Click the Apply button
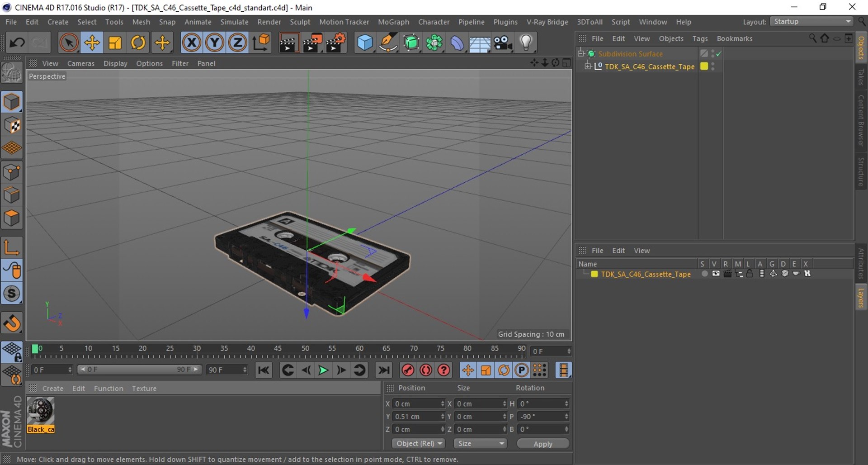The height and width of the screenshot is (465, 868). click(543, 444)
